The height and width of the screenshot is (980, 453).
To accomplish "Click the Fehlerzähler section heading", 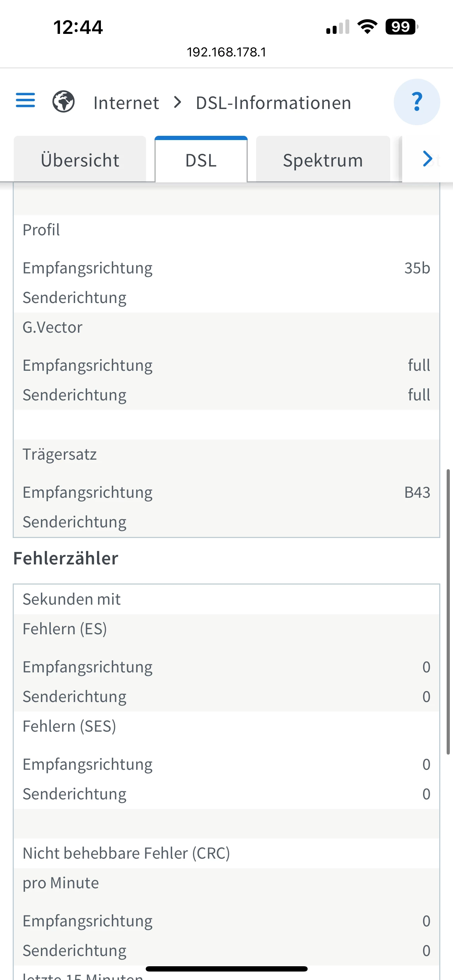I will pos(66,558).
